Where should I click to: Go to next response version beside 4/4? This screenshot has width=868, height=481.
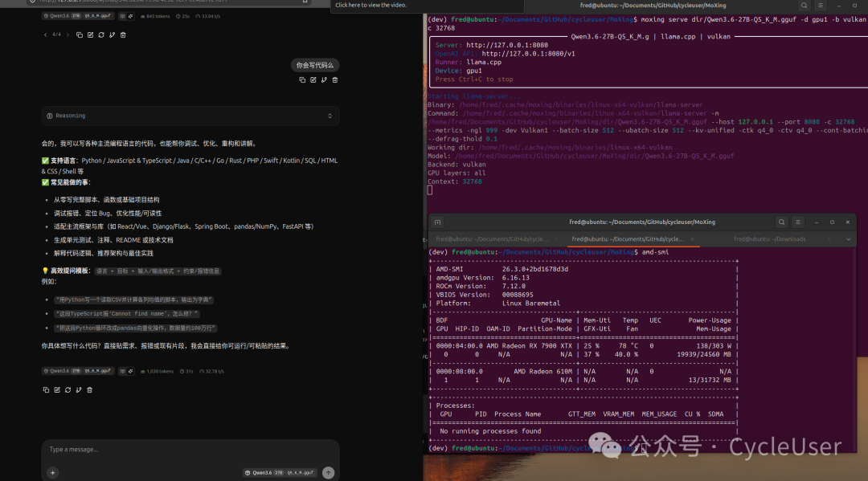(68, 35)
